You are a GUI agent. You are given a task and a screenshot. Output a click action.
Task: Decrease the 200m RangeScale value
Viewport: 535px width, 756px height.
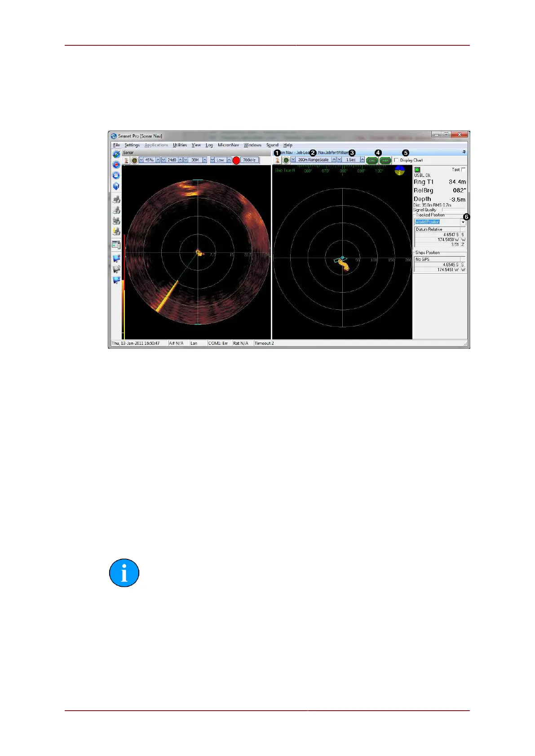(x=293, y=160)
